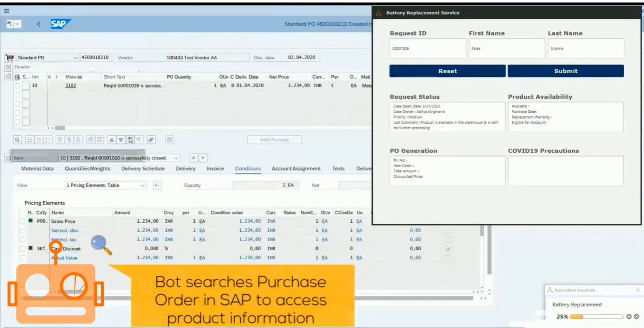644x328 pixels.
Task: Collapse the item overview section icon
Action: point(8,76)
